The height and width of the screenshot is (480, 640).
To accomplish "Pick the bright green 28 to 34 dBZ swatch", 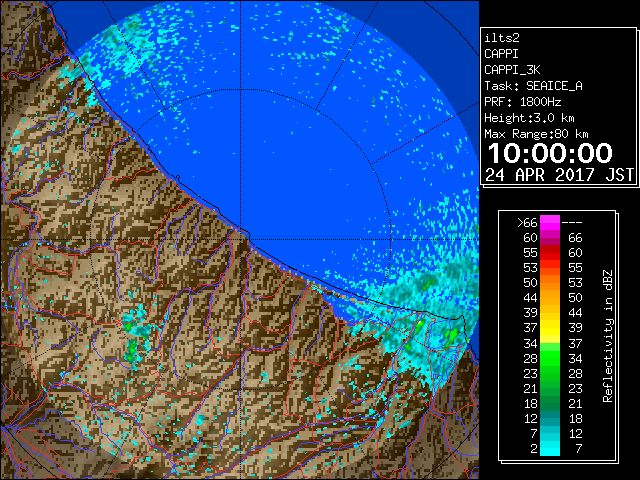I will pyautogui.click(x=550, y=358).
